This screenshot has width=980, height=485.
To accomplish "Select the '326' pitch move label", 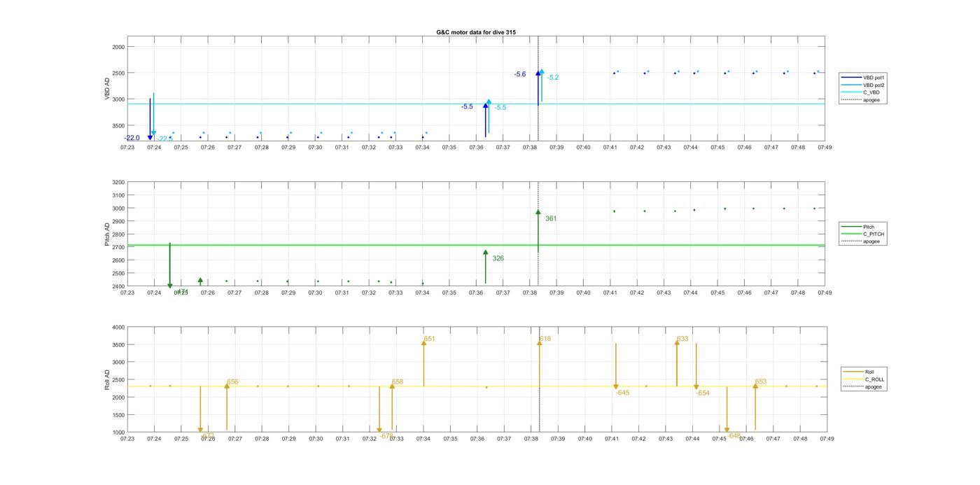I will point(498,258).
